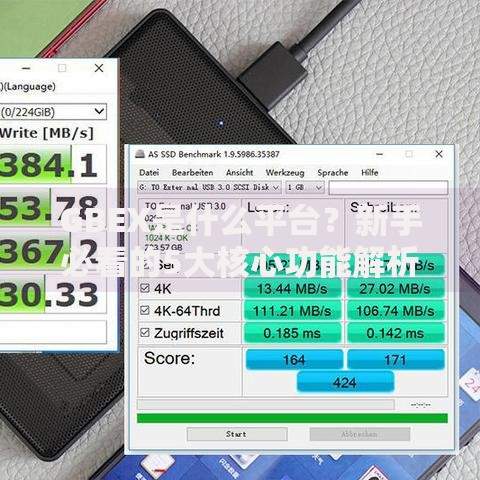Click the empty text box at bottom of left window
Image resolution: width=480 pixels, height=480 pixels.
[x=53, y=332]
